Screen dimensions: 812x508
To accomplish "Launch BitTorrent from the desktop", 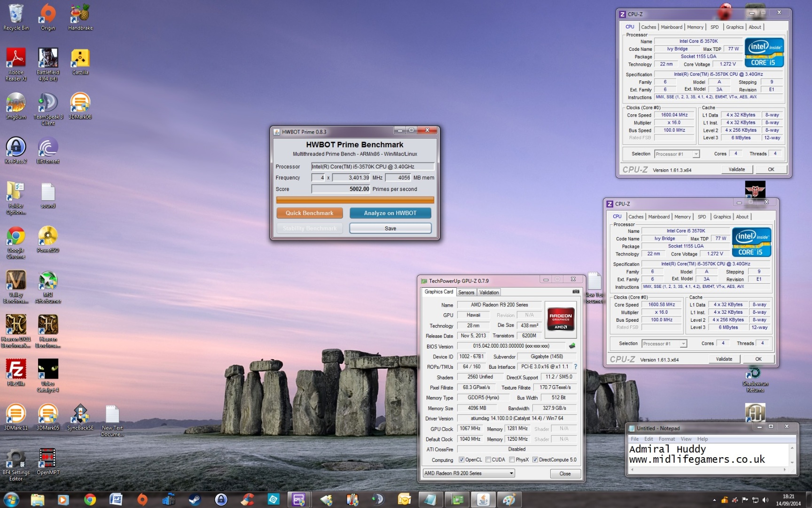I will (x=48, y=151).
